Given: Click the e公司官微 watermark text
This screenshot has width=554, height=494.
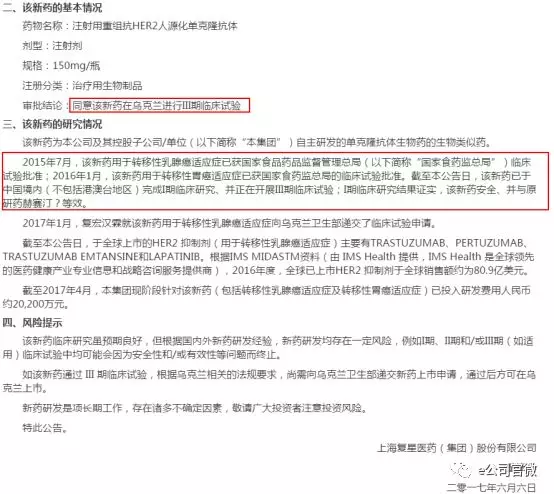Looking at the screenshot, I should coord(508,470).
